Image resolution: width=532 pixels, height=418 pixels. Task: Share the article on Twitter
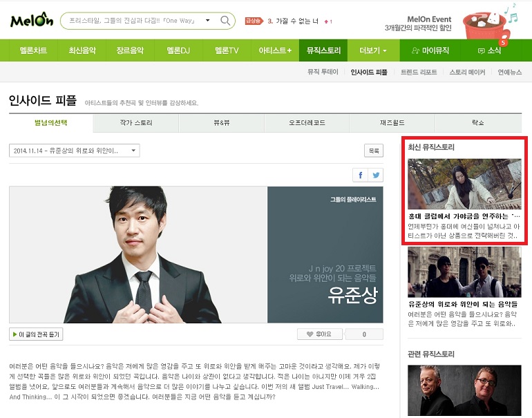[376, 175]
